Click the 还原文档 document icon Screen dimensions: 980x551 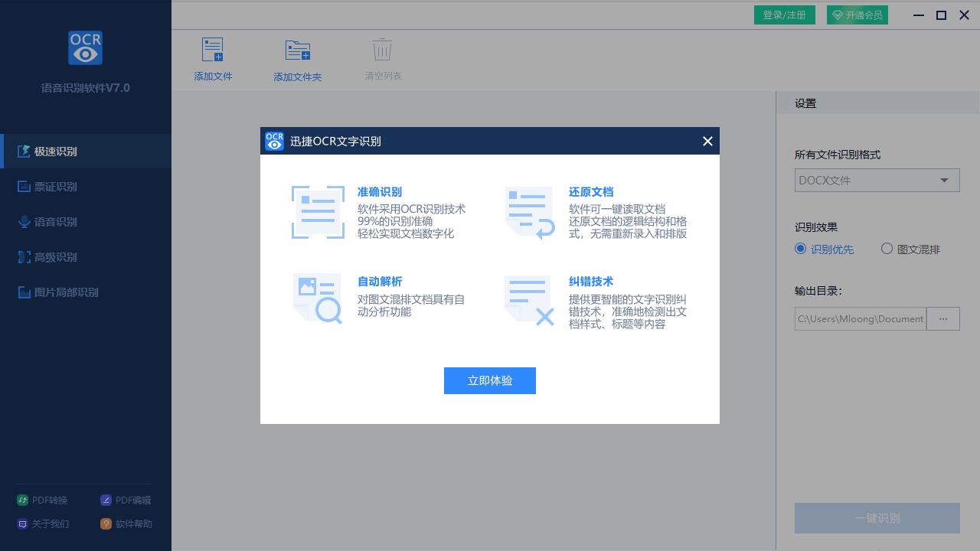click(529, 213)
